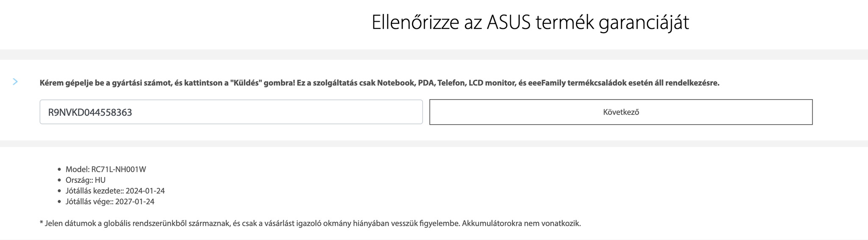Click the warranty end date 2027-01-24
The width and height of the screenshot is (868, 240).
[135, 202]
